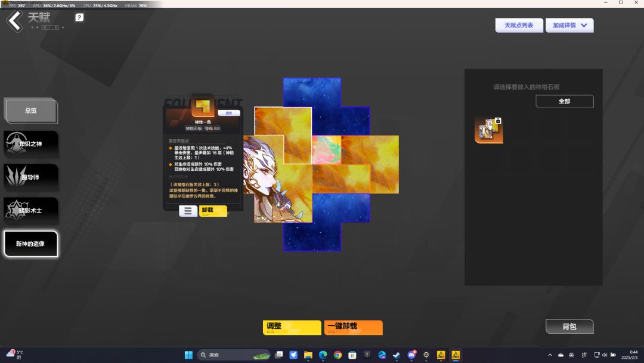Show hidden system tray icons
The height and width of the screenshot is (363, 644).
pyautogui.click(x=550, y=355)
